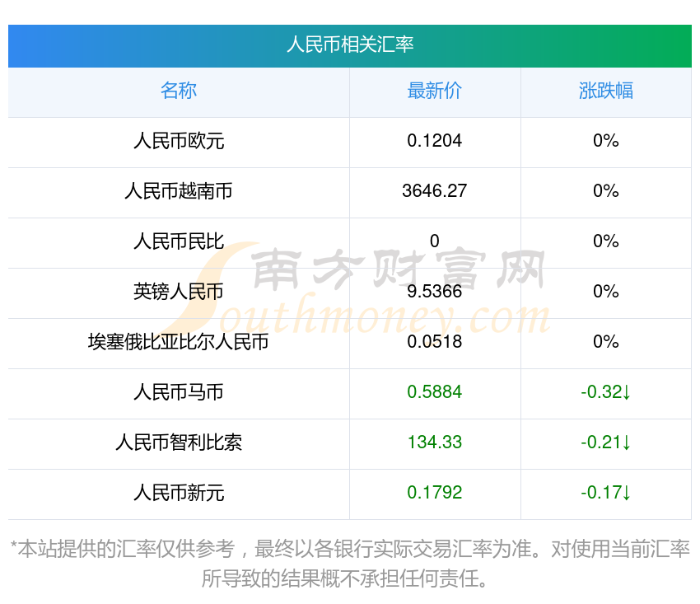Select the 人民币民比 row name
This screenshot has height=604, width=700.
[179, 241]
